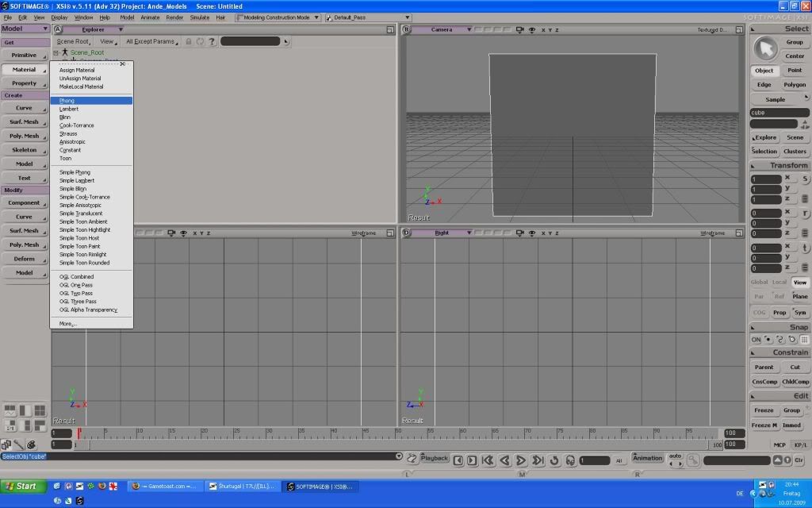Open Modeling Construction Mode dropdown
The width and height of the screenshot is (812, 508).
click(278, 17)
